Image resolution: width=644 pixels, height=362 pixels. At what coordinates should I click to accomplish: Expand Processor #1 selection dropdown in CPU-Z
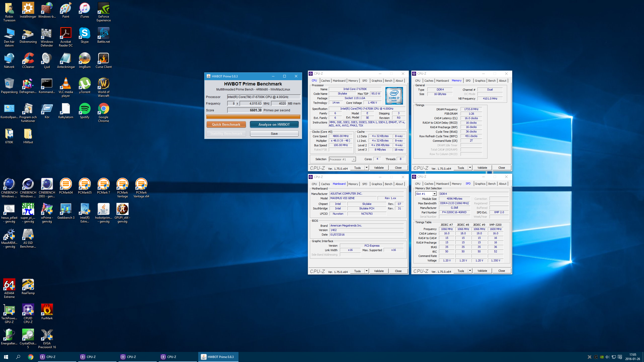coord(353,159)
